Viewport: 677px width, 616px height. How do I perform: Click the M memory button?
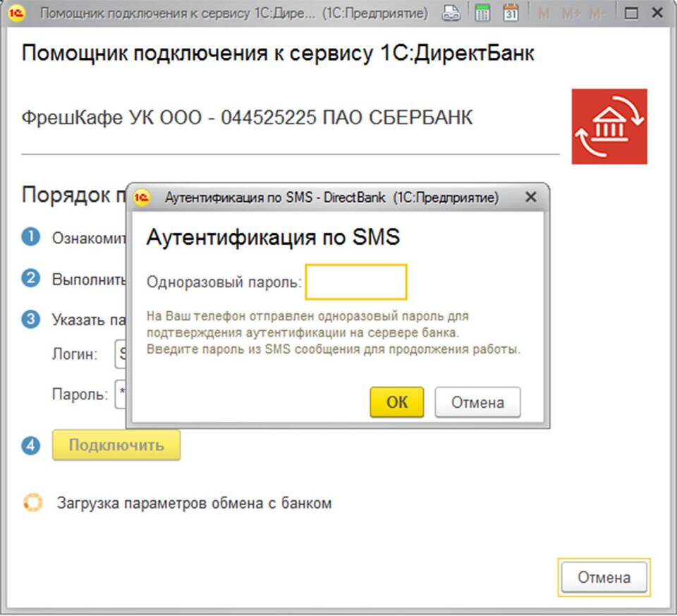coord(544,13)
